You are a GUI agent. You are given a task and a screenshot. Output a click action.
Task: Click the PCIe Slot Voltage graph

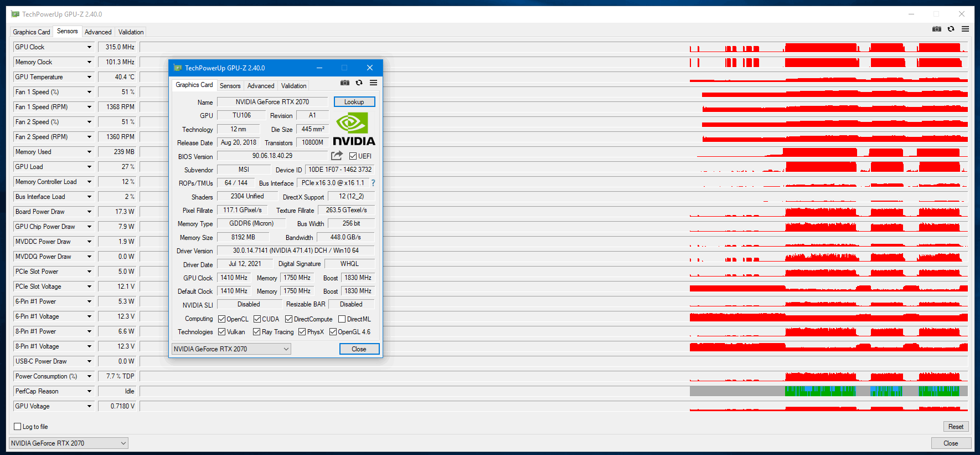[x=554, y=287]
